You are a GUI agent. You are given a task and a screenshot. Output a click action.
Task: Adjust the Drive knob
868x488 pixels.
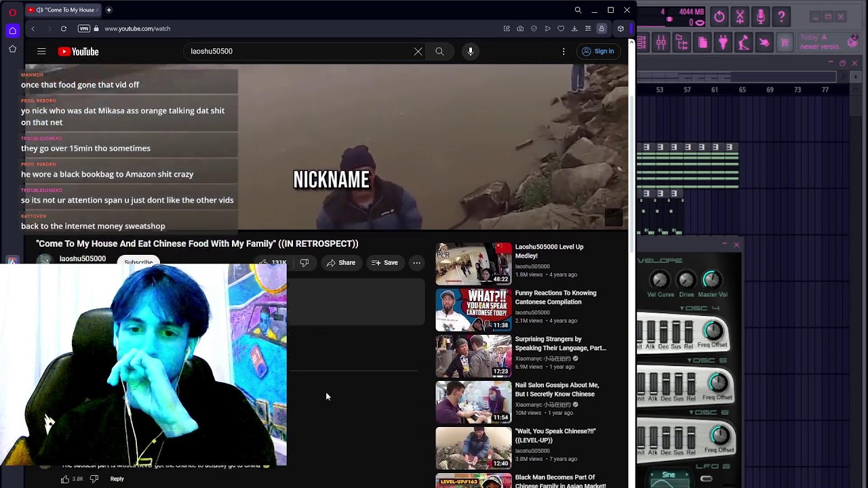pos(686,279)
